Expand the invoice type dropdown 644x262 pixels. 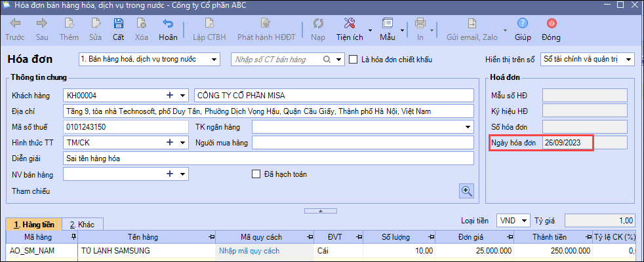[x=214, y=60]
